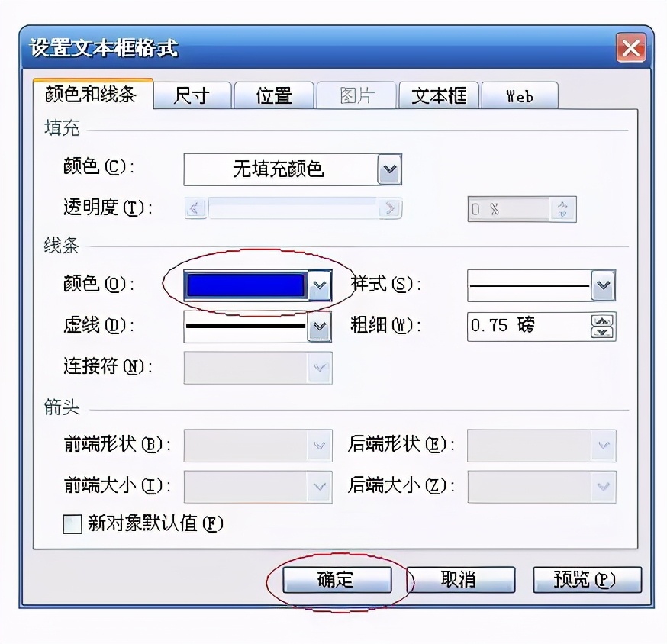667x644 pixels.
Task: Switch to 位置 tab
Action: (x=273, y=95)
